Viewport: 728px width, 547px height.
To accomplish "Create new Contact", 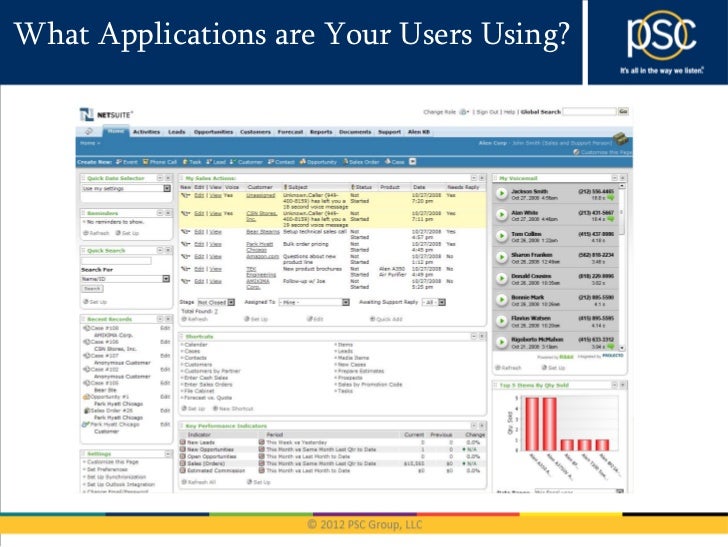I will [x=281, y=162].
